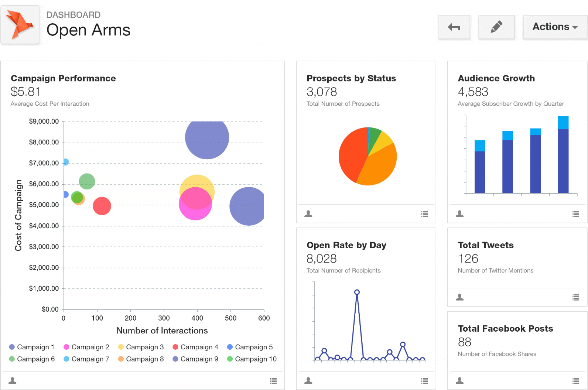Toggle Campaign 7 legend item
This screenshot has height=390, width=588.
coord(86,359)
